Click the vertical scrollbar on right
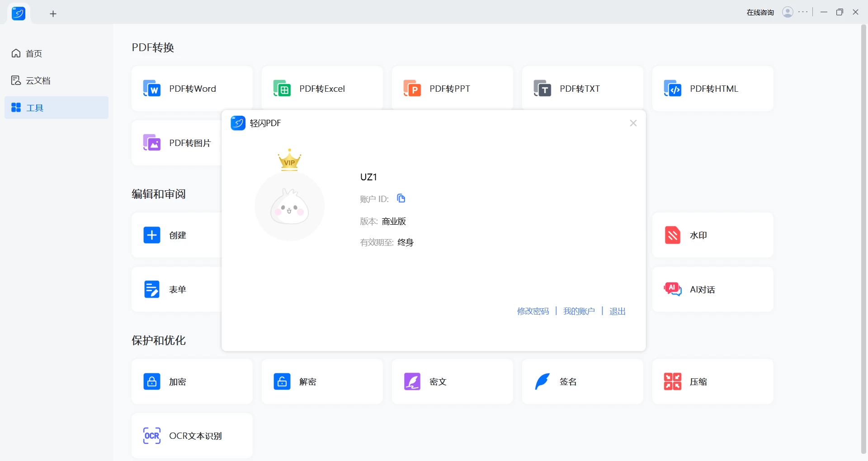 pyautogui.click(x=863, y=240)
